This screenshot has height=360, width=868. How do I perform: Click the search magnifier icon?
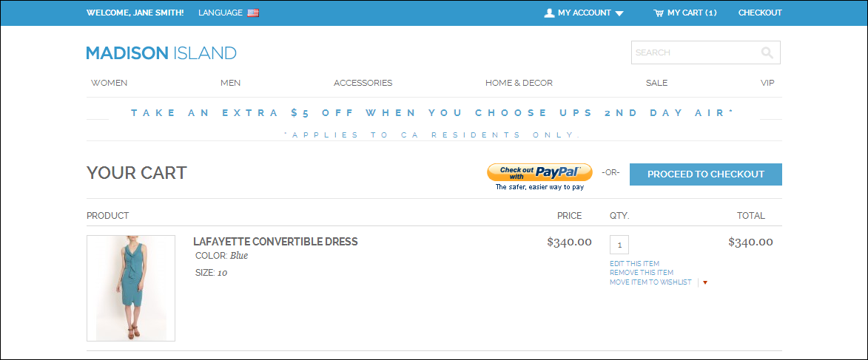pyautogui.click(x=767, y=52)
